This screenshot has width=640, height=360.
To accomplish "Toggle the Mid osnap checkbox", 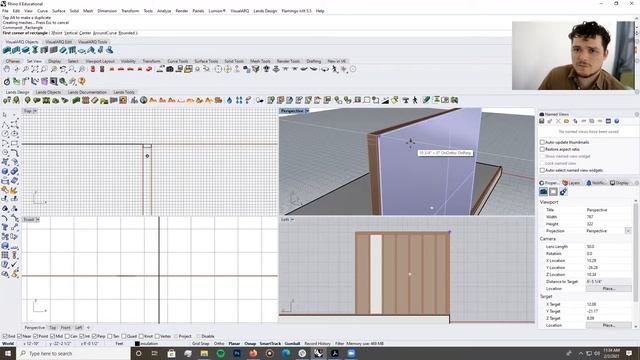I will (x=52, y=336).
